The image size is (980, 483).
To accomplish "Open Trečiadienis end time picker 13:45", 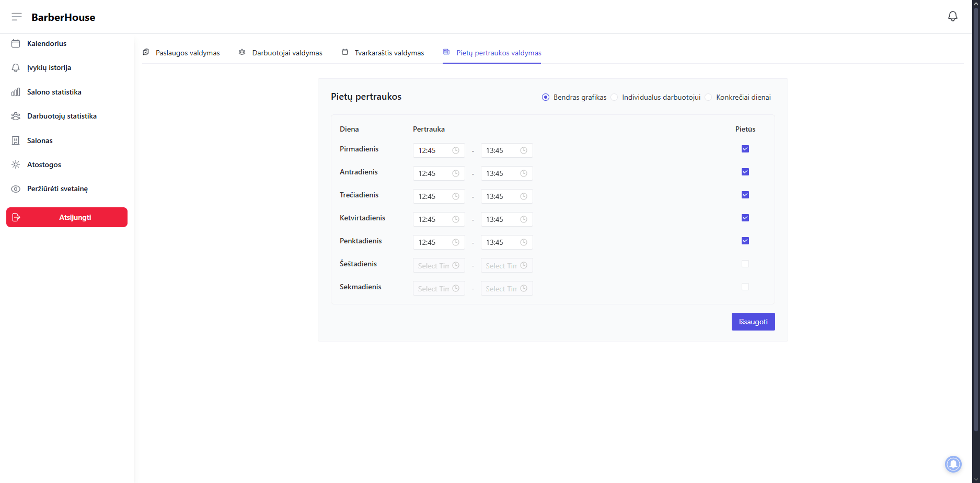I will [x=506, y=196].
